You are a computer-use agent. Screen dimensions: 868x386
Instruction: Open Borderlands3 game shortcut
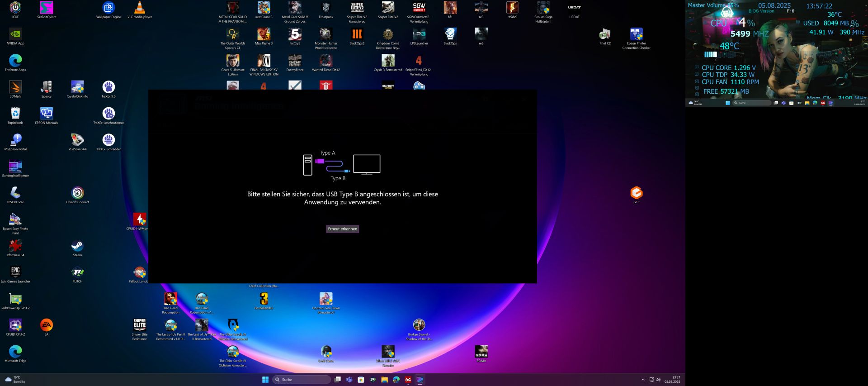(264, 301)
